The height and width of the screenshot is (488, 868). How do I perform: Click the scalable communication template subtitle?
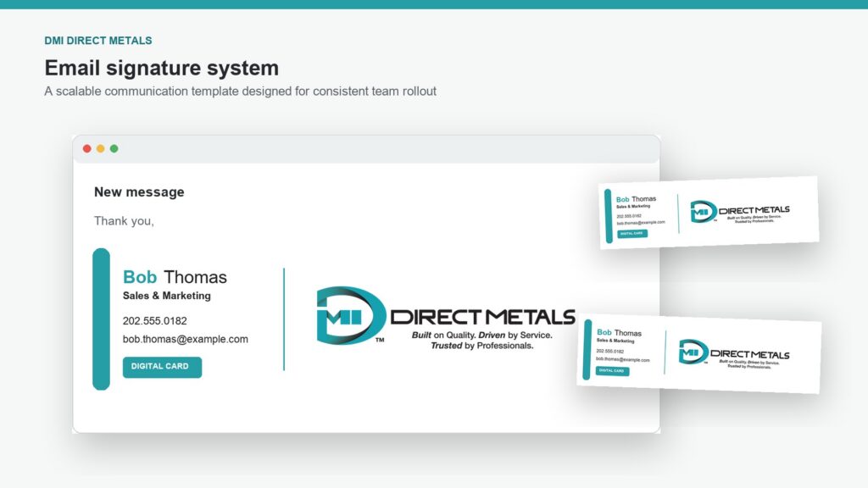point(240,91)
